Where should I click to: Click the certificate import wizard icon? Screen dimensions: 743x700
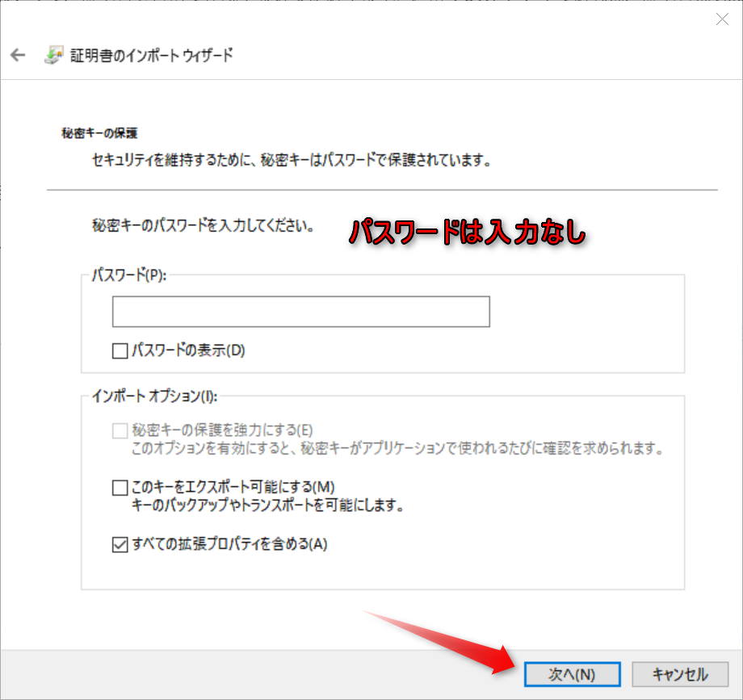(53, 55)
